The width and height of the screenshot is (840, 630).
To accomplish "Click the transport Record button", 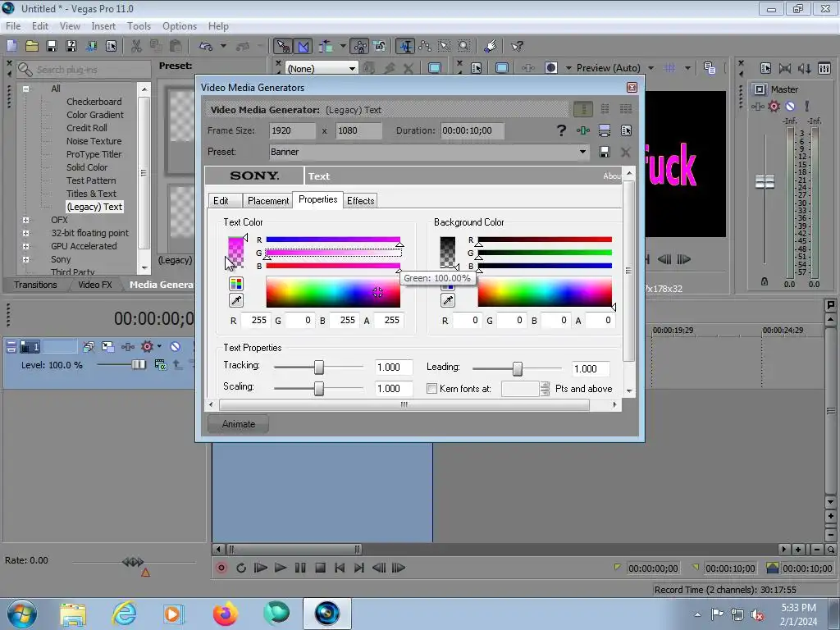I will (x=221, y=568).
